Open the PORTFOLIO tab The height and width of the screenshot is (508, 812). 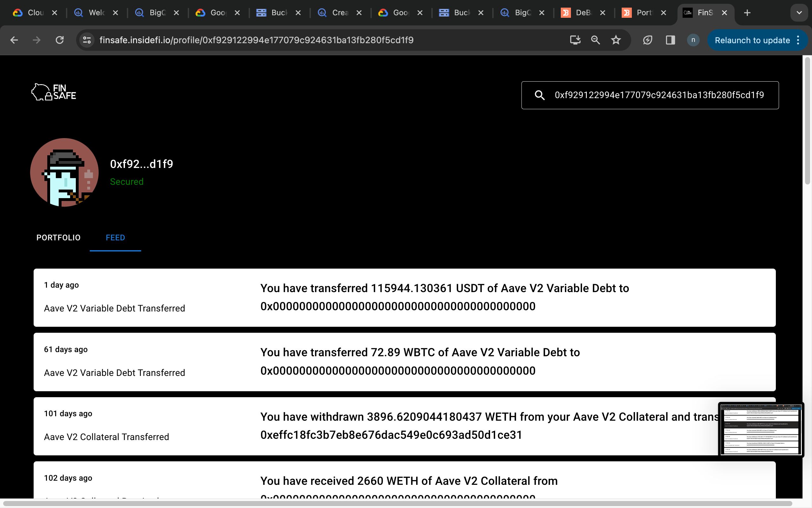(x=58, y=237)
